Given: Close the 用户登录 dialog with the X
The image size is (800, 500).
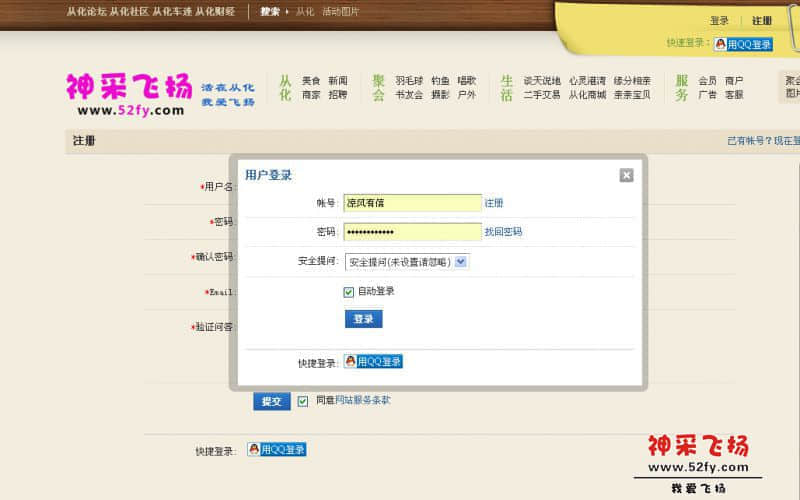Looking at the screenshot, I should click(627, 175).
